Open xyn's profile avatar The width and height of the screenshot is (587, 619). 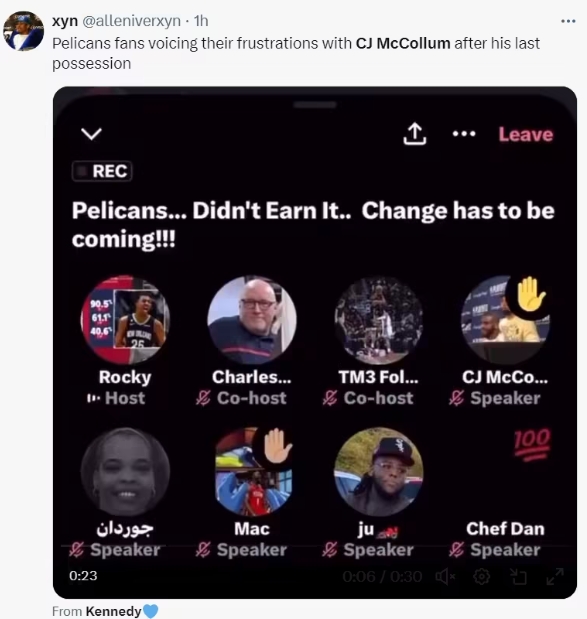[x=23, y=31]
